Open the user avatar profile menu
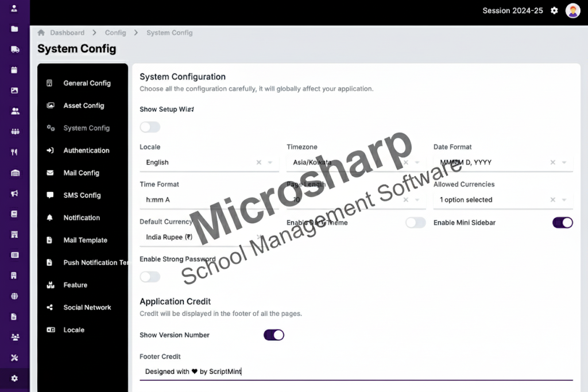588x392 pixels. pyautogui.click(x=572, y=10)
